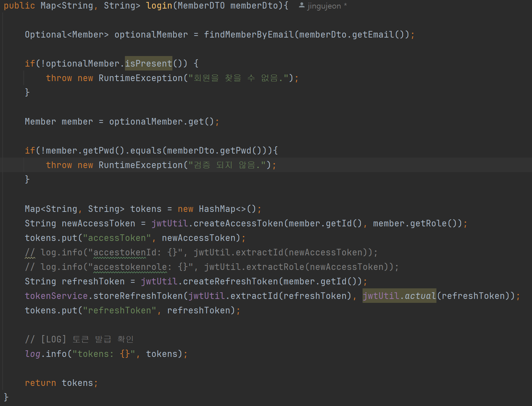Viewport: 532px width, 406px height.
Task: Click the highlighted "jwtUtil.actual" expression
Action: point(399,296)
